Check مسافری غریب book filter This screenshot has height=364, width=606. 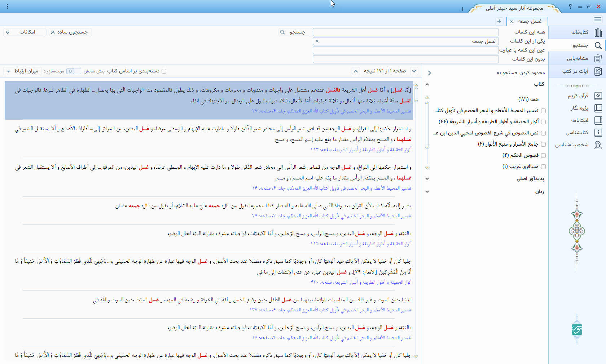[x=543, y=167]
